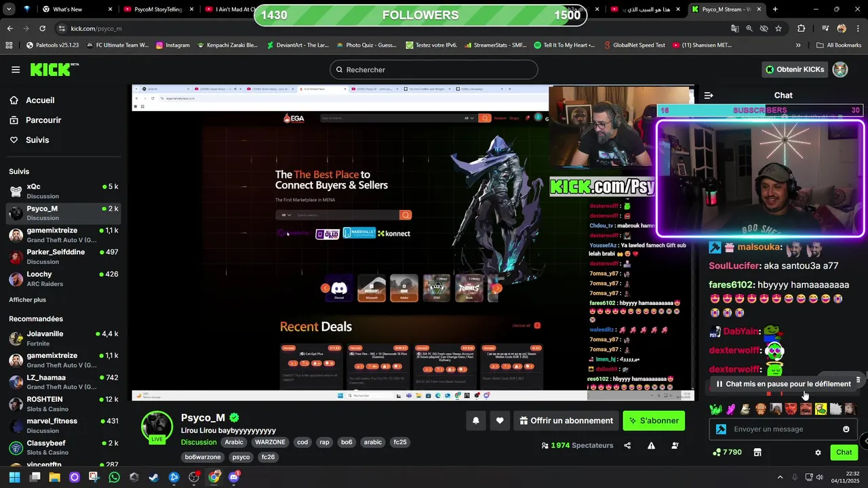Open Discord from the taskbar

pyautogui.click(x=234, y=477)
